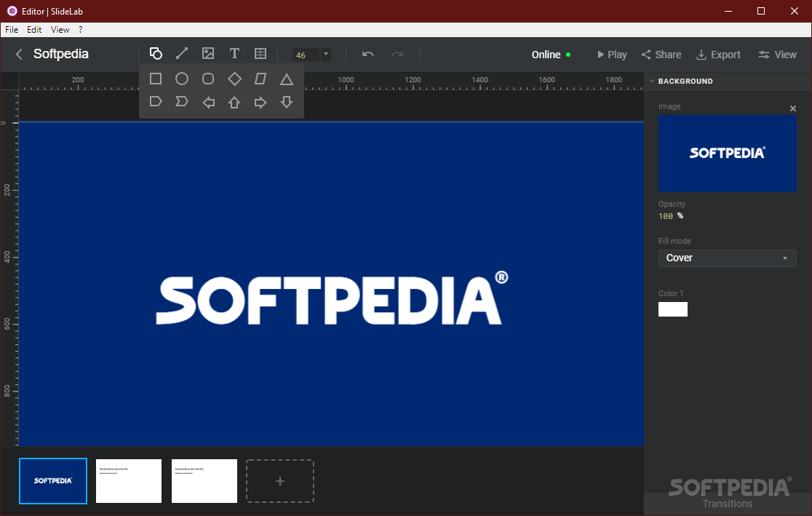Choose the triangle shape
This screenshot has height=516, width=812.
[287, 79]
